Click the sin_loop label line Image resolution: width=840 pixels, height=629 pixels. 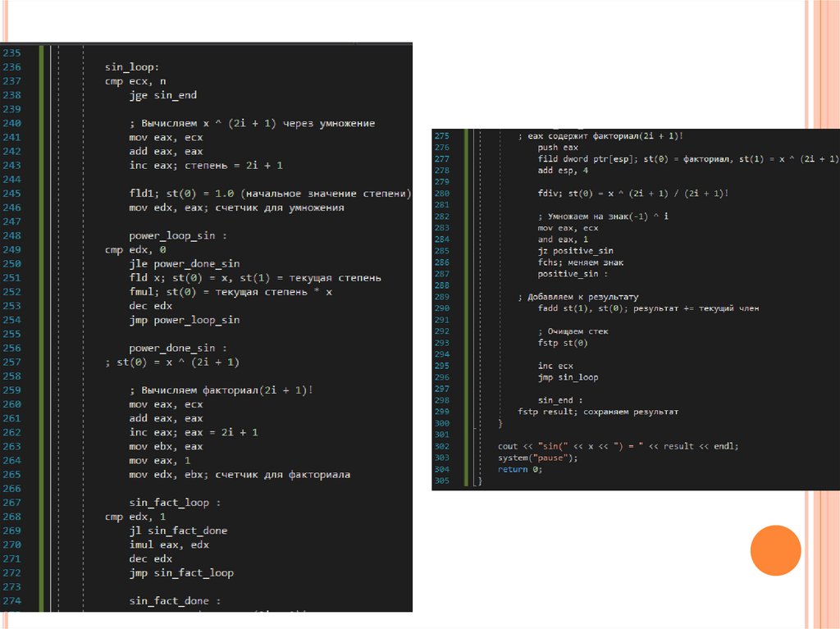pyautogui.click(x=132, y=67)
